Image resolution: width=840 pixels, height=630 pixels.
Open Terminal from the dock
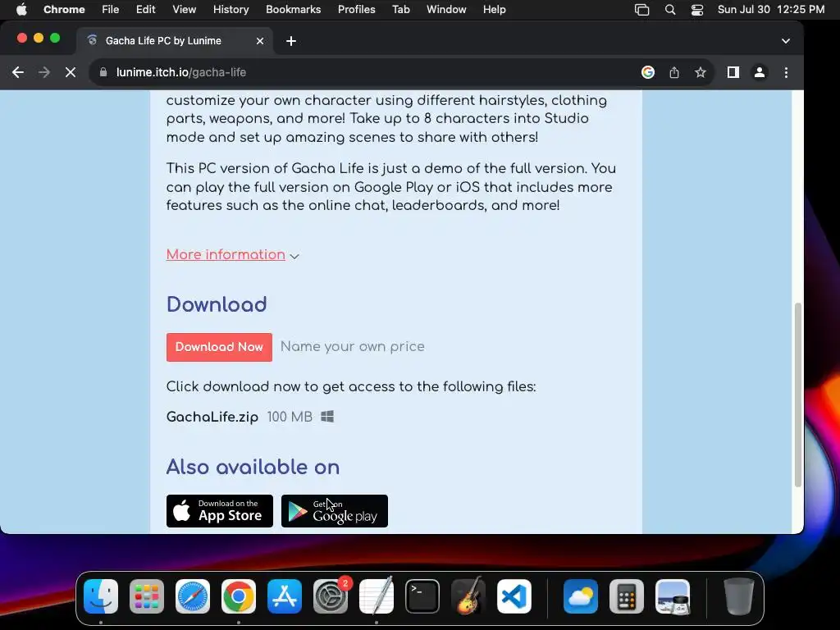422,596
